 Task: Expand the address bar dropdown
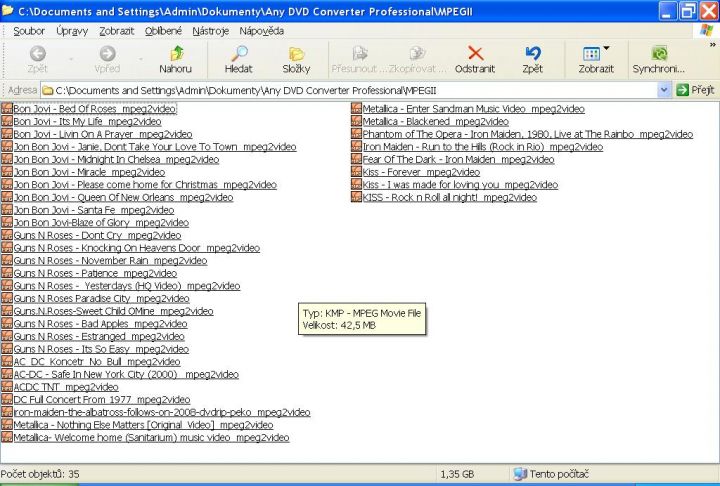click(663, 90)
